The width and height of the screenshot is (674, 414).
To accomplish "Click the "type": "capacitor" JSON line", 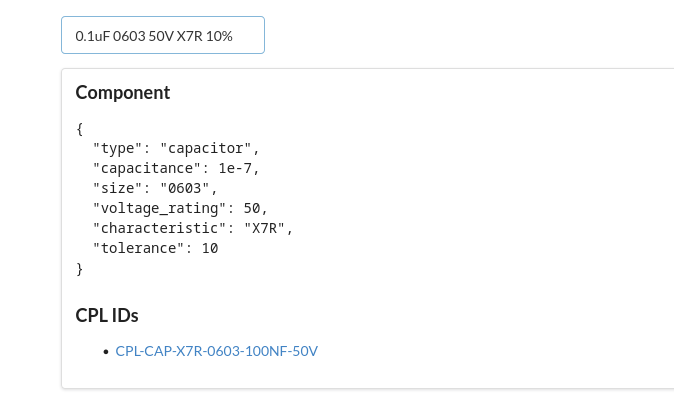I will point(176,148).
